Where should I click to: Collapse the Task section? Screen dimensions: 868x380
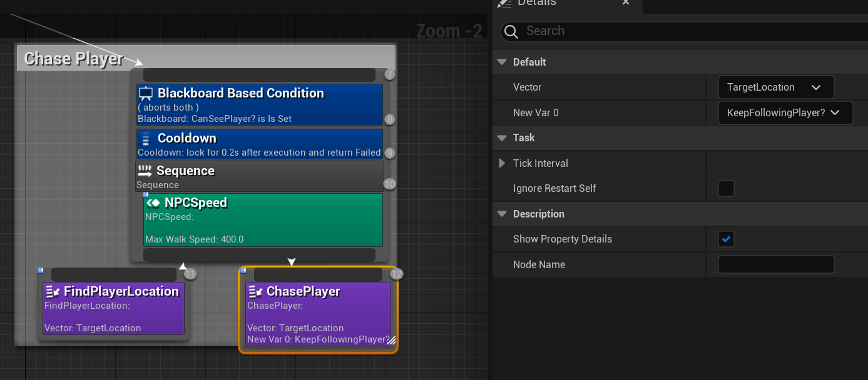(x=502, y=137)
